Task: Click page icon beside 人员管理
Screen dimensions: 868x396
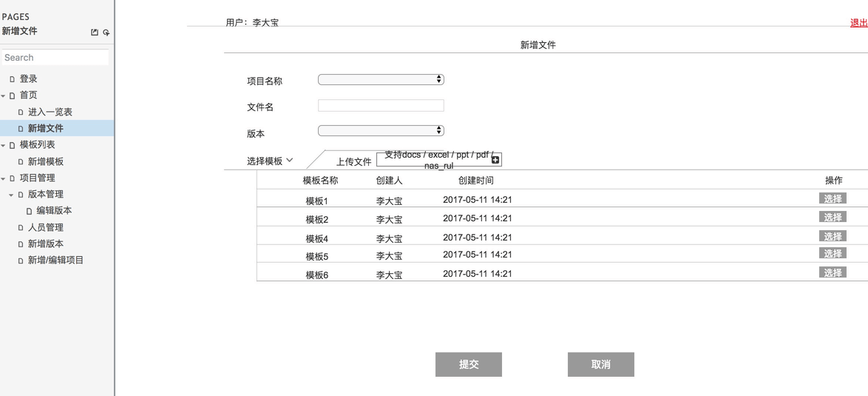Action: (x=21, y=228)
